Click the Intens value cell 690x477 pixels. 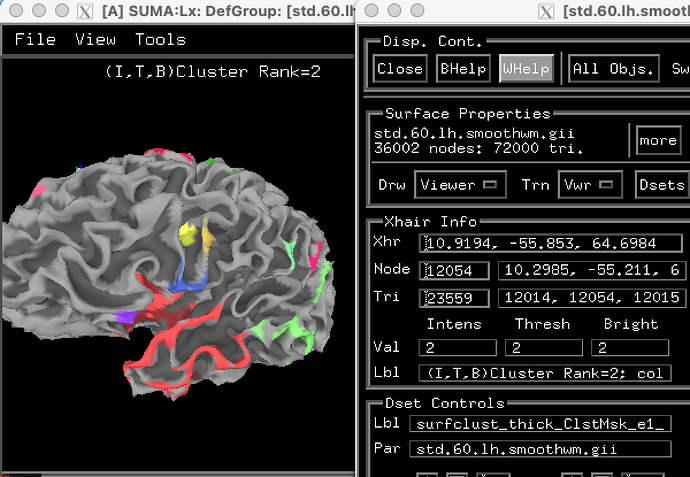458,348
